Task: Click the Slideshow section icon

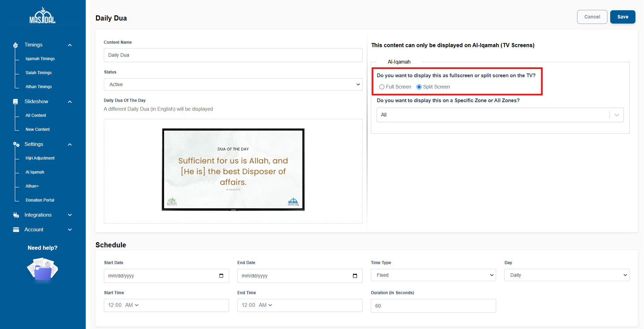Action: (15, 102)
